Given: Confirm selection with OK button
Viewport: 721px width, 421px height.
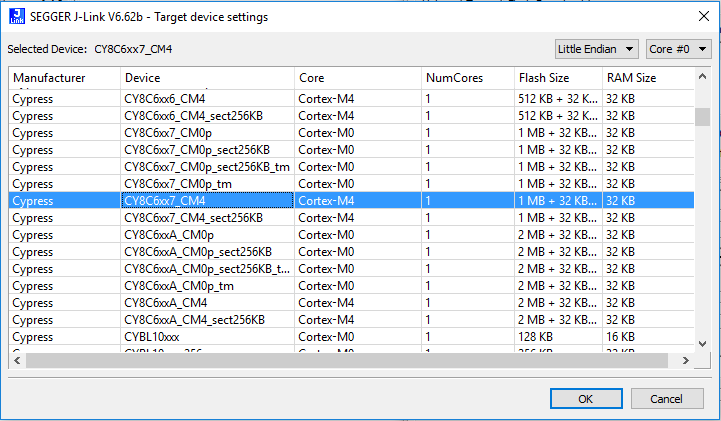Looking at the screenshot, I should (586, 398).
